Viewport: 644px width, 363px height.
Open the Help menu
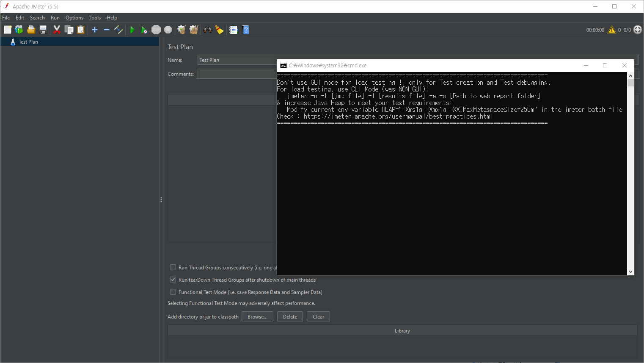click(x=112, y=18)
